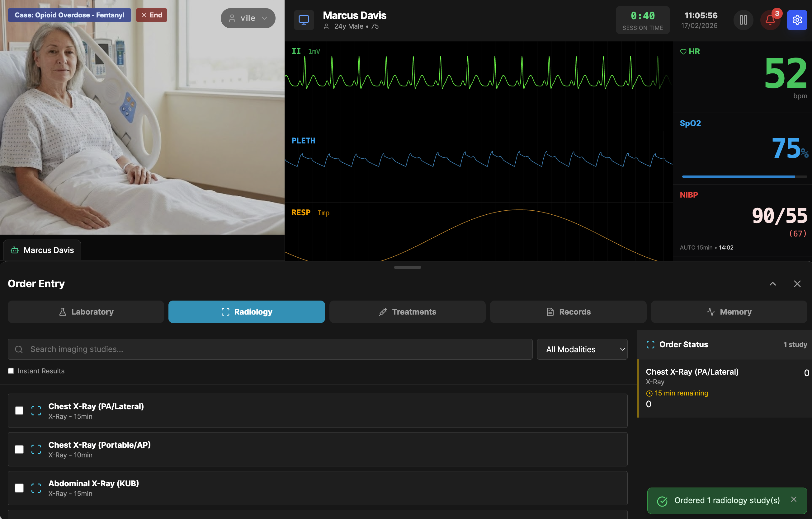Switch to the Laboratory tab
Viewport: 812px width, 519px height.
pos(86,312)
